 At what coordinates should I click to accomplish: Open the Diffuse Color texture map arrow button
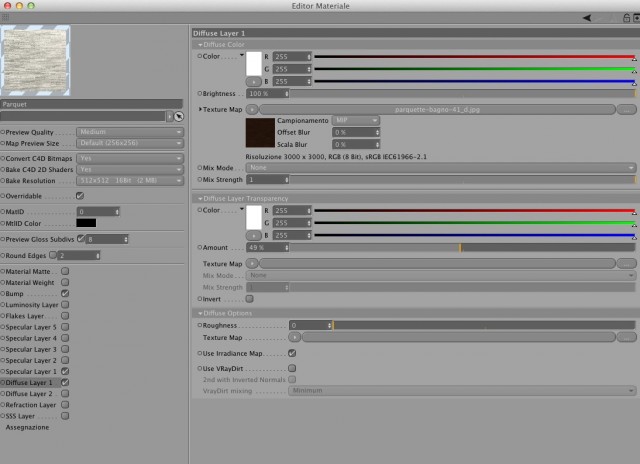click(x=252, y=109)
